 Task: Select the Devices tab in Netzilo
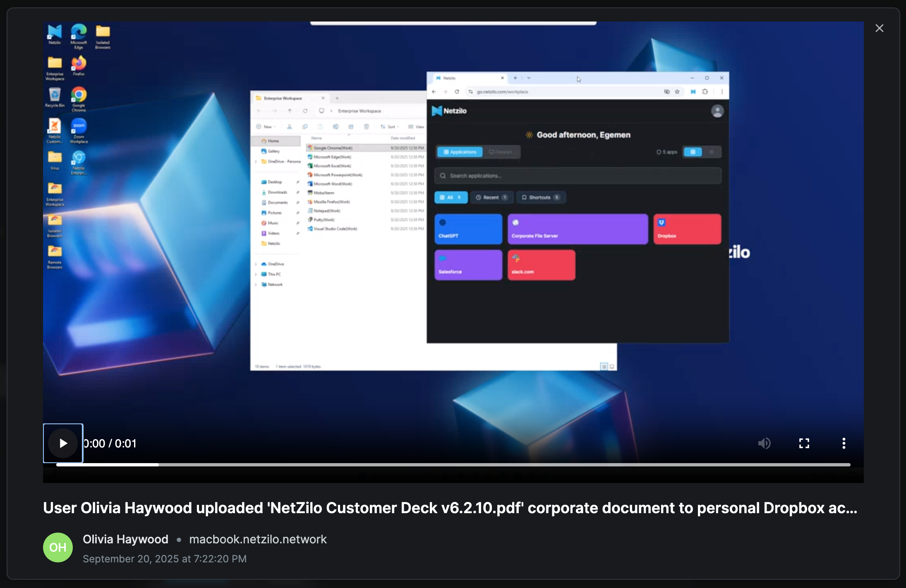(501, 152)
